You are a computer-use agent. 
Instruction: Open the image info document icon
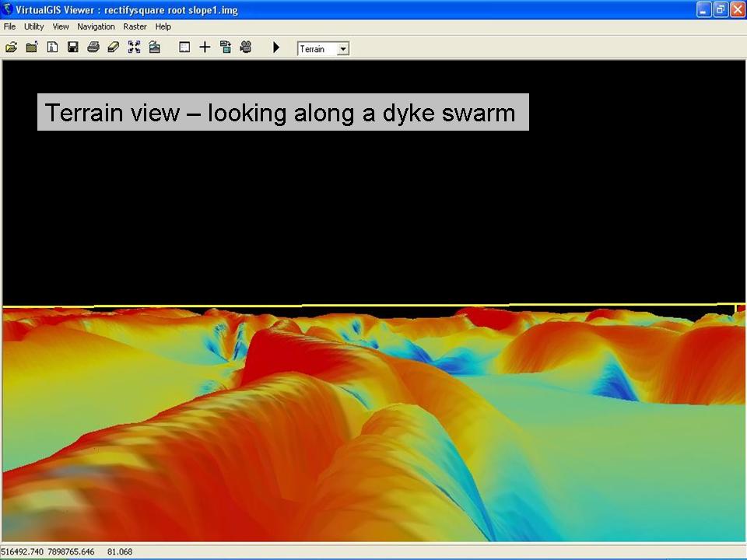pos(52,47)
